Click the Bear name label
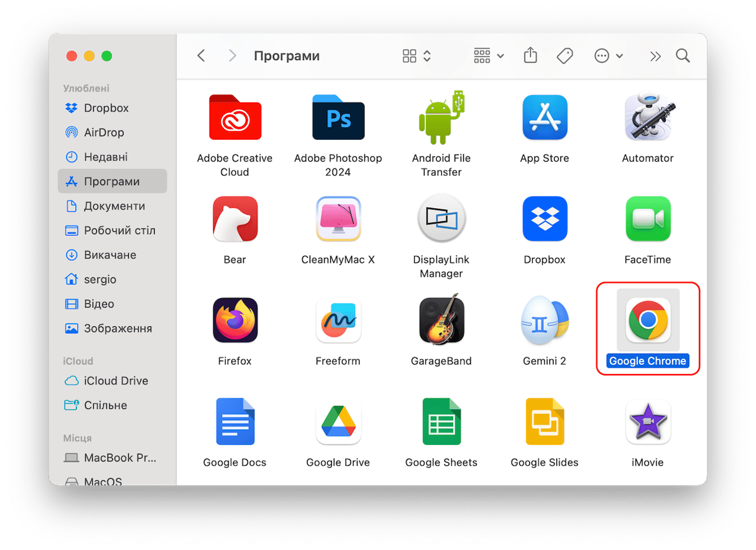This screenshot has width=756, height=550. [x=235, y=260]
